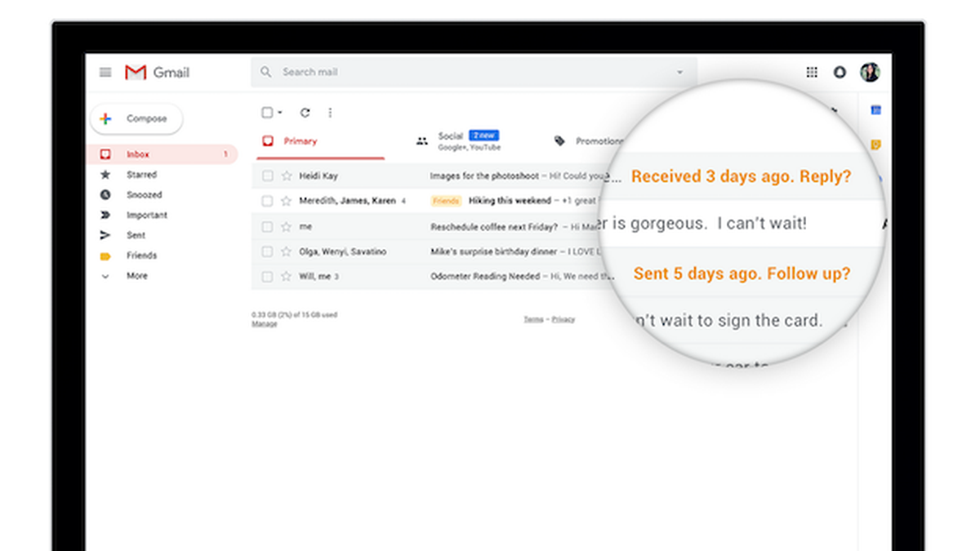
Task: Refresh the inbox
Action: (x=305, y=112)
